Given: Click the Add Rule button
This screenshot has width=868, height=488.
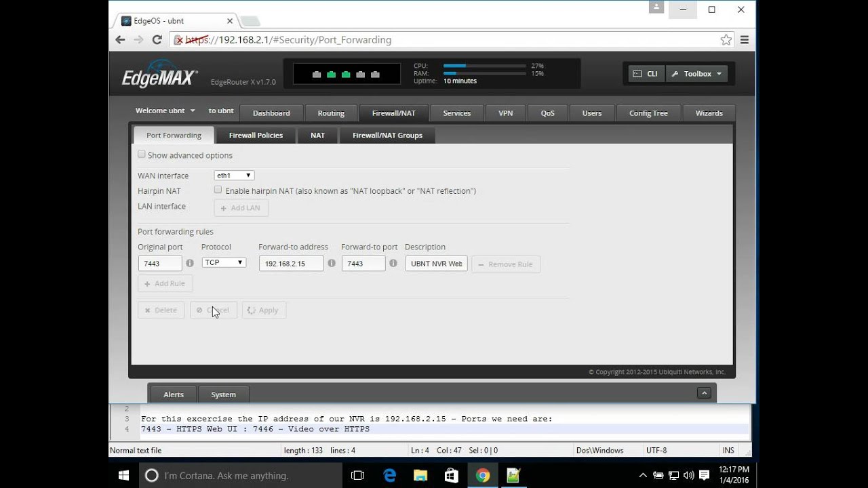Looking at the screenshot, I should coord(165,283).
